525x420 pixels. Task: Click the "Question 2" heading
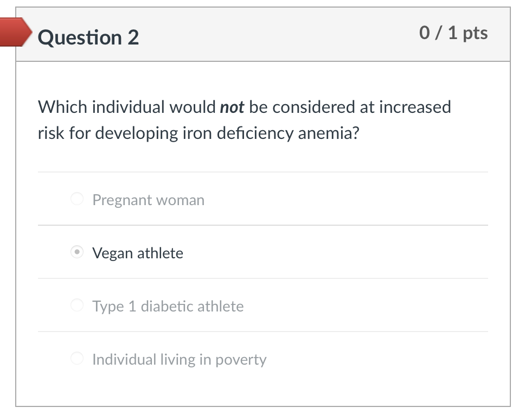[88, 37]
